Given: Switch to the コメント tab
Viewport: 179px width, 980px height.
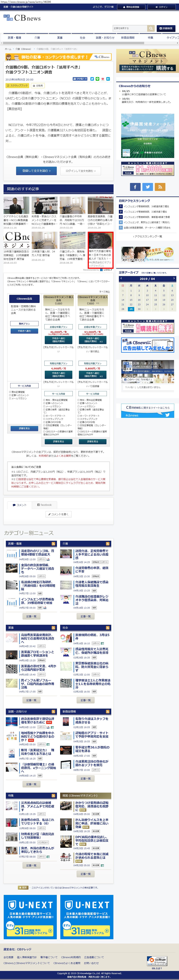Looking at the screenshot, I should tap(19, 505).
